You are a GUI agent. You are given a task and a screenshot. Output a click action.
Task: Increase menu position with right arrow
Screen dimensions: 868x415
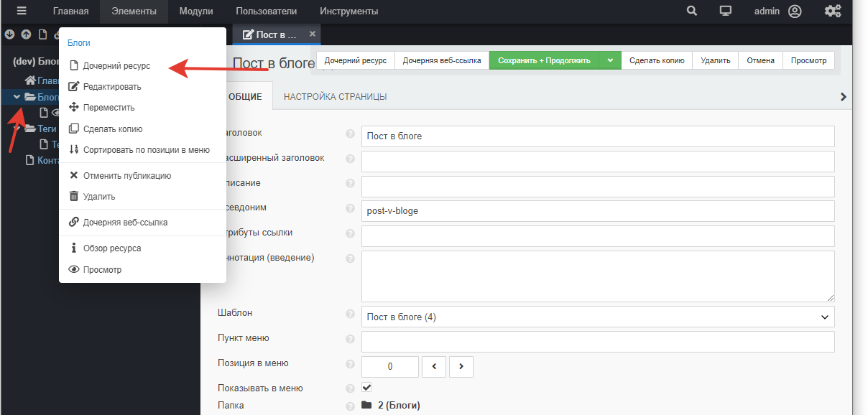coord(461,366)
